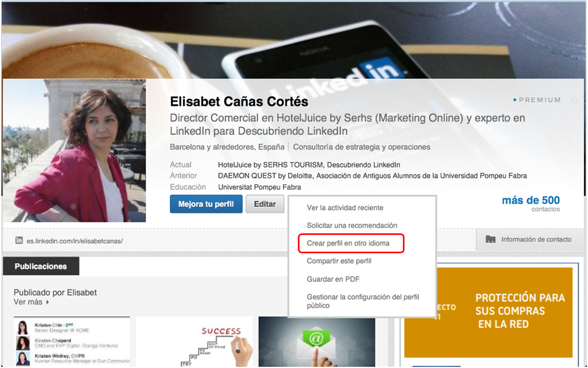Click the Protección para sus compras ad
This screenshot has width=588, height=368.
pos(488,312)
